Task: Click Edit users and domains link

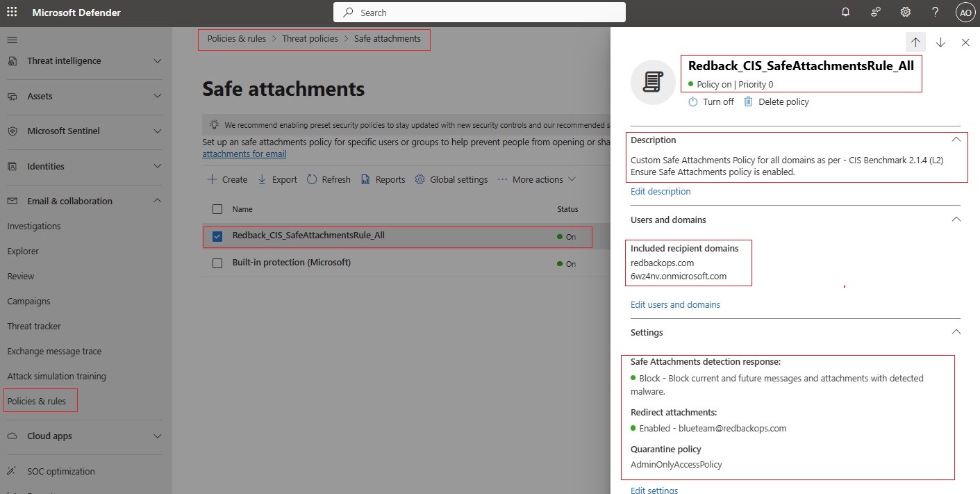Action: [675, 304]
